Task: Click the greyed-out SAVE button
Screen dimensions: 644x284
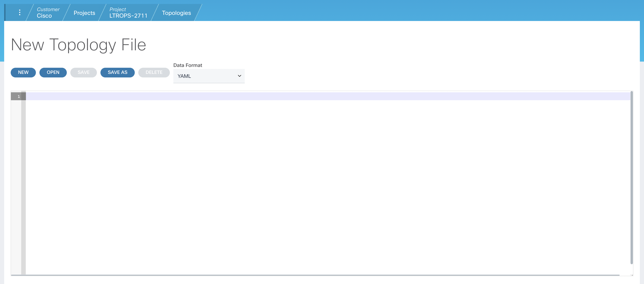Action: [83, 72]
